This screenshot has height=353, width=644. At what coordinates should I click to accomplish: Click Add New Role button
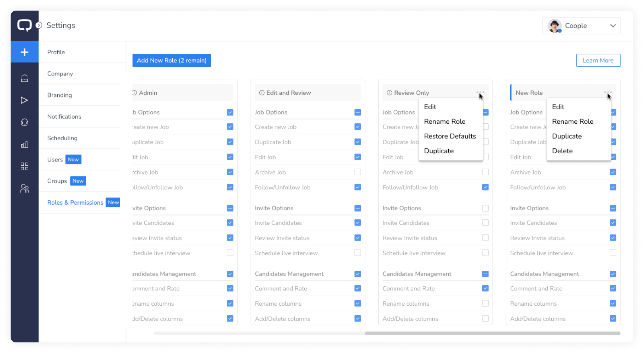172,60
